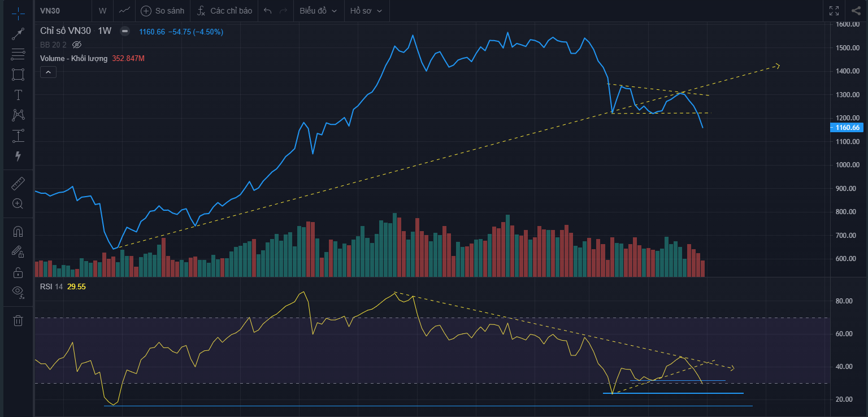Click the Chỉ số VN30 1W title
868x417 pixels.
[76, 31]
